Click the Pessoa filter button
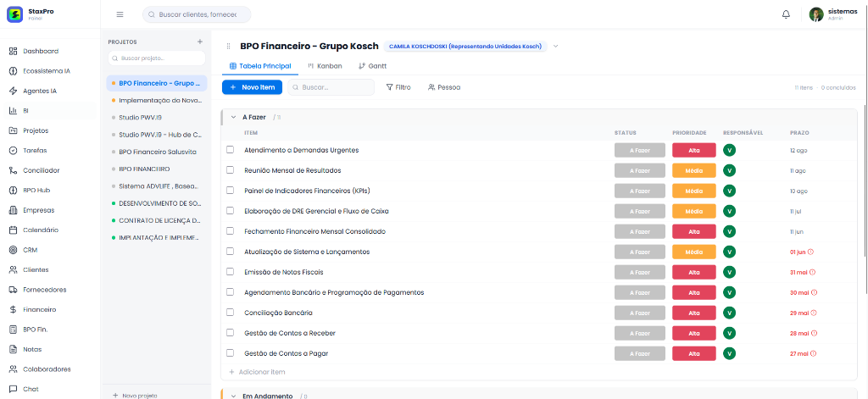868x399 pixels. pyautogui.click(x=444, y=87)
